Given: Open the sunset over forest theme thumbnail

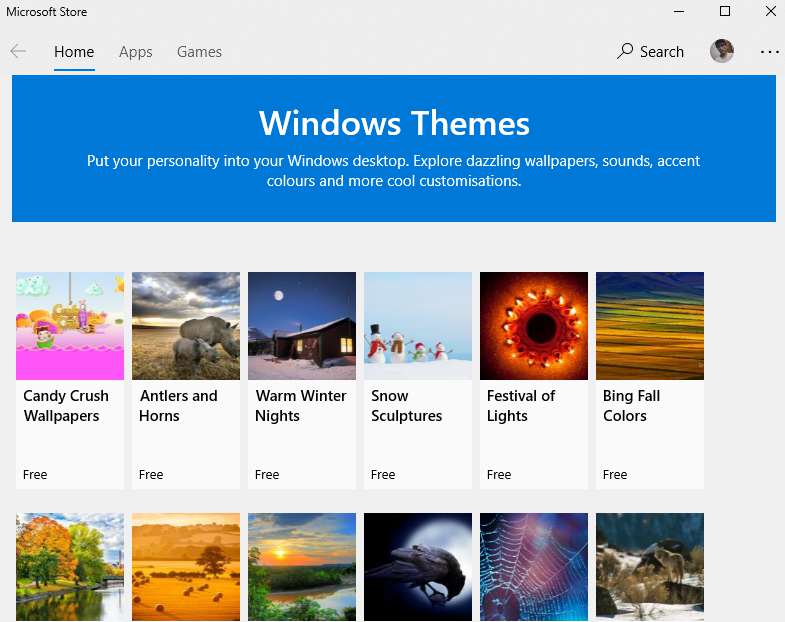Looking at the screenshot, I should [302, 567].
